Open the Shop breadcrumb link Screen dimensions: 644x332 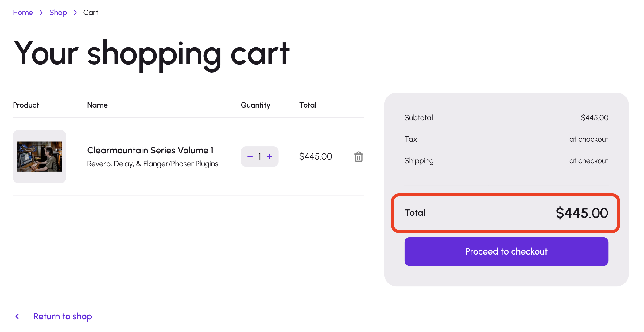58,13
